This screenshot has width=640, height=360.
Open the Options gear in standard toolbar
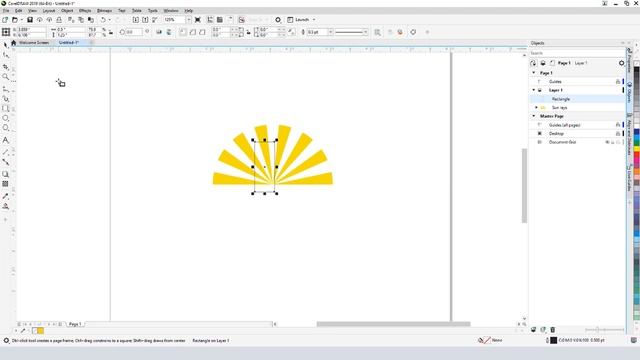click(278, 20)
